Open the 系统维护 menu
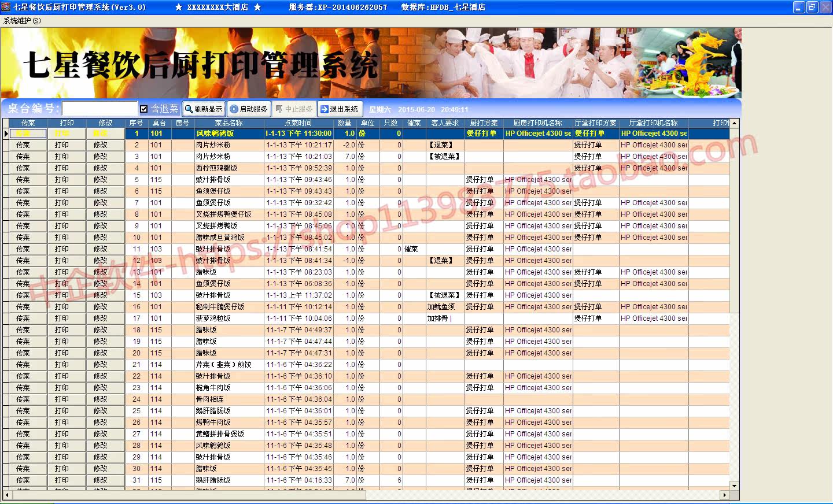This screenshot has height=504, width=833. pyautogui.click(x=22, y=21)
